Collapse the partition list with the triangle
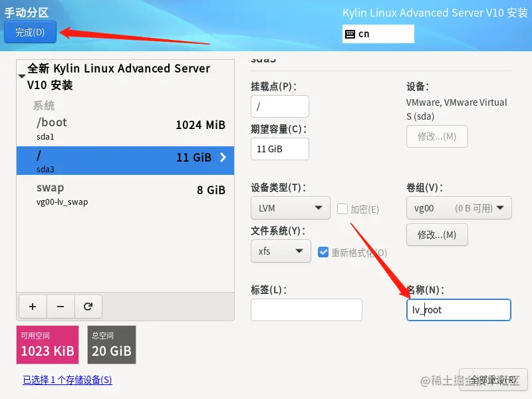The width and height of the screenshot is (532, 399). 23,76
